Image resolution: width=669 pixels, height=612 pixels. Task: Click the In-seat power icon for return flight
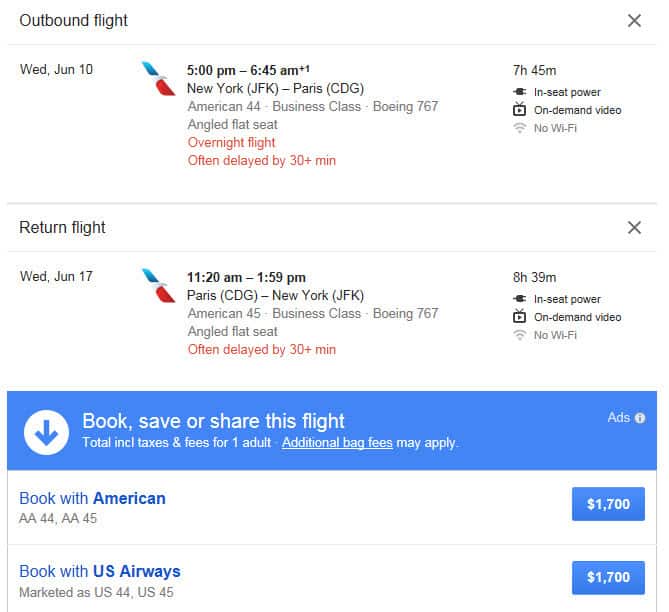click(519, 299)
